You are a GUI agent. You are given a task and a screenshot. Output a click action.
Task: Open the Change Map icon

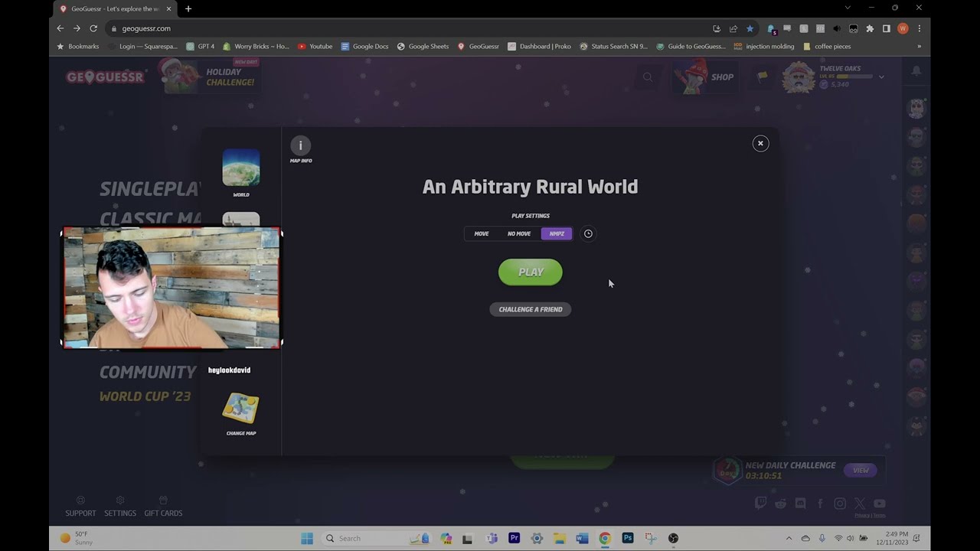point(241,409)
